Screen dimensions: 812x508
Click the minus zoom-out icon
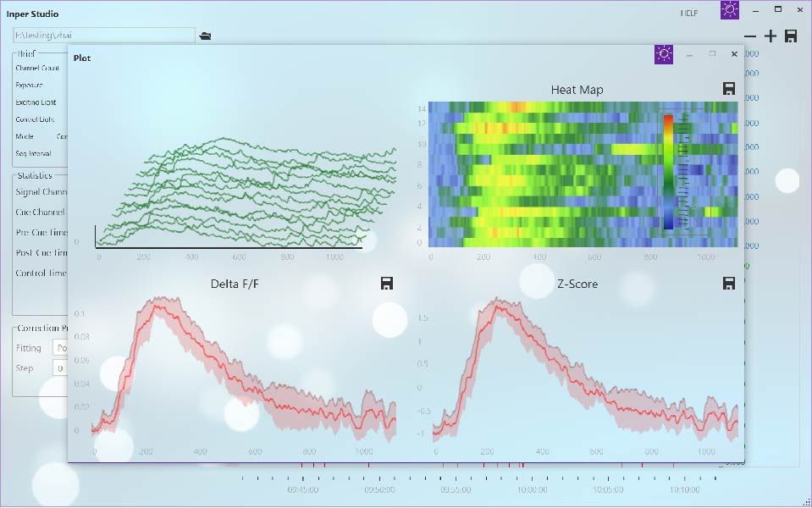(750, 36)
